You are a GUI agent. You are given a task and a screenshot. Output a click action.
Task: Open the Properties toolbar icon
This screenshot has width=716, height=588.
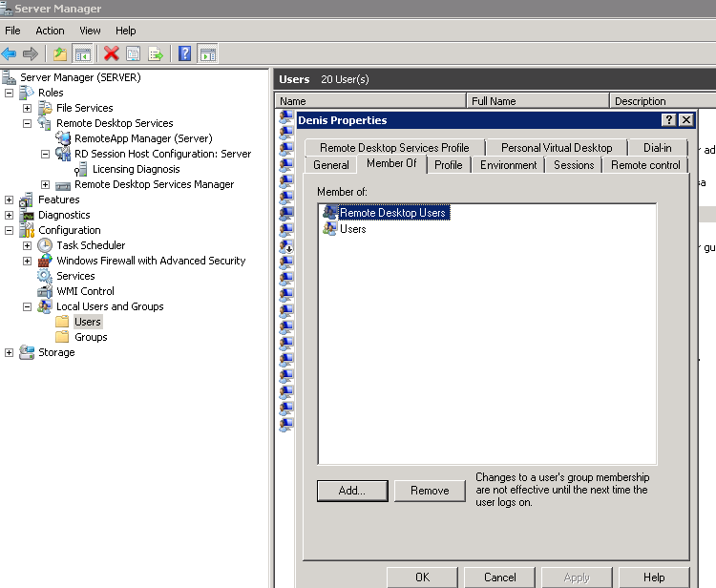point(133,53)
